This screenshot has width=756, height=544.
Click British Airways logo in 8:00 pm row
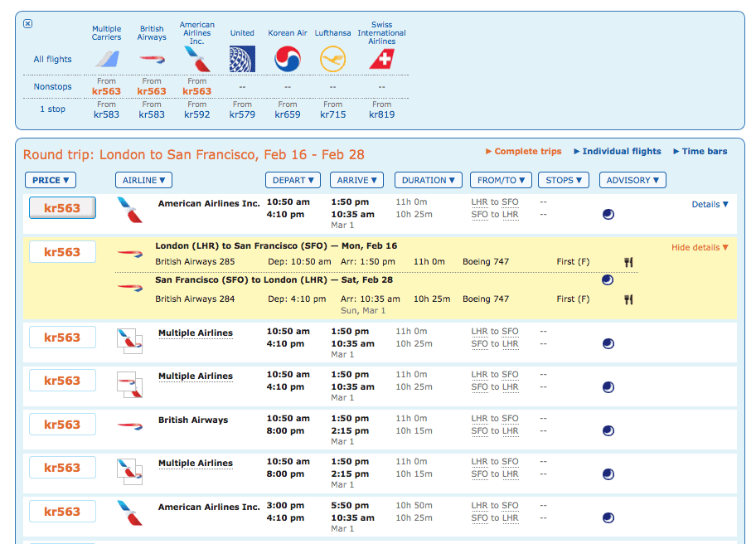click(130, 426)
